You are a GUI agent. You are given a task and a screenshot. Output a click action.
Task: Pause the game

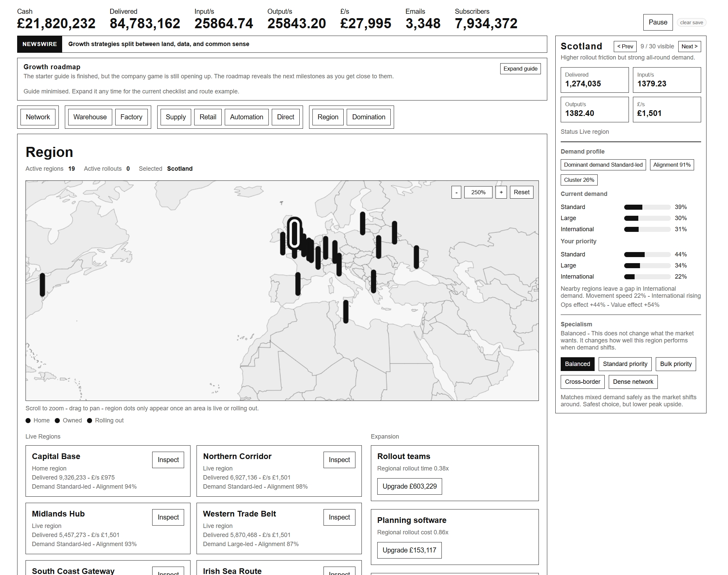pos(658,22)
